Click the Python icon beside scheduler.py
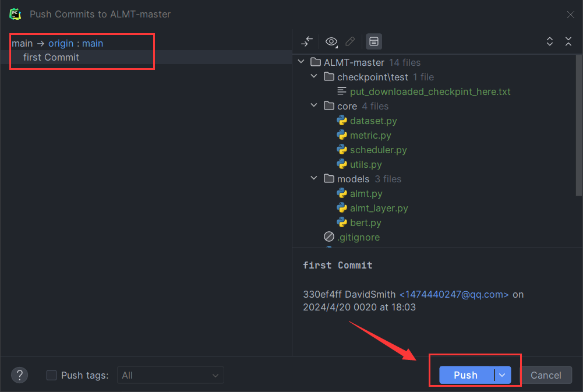 (x=342, y=150)
